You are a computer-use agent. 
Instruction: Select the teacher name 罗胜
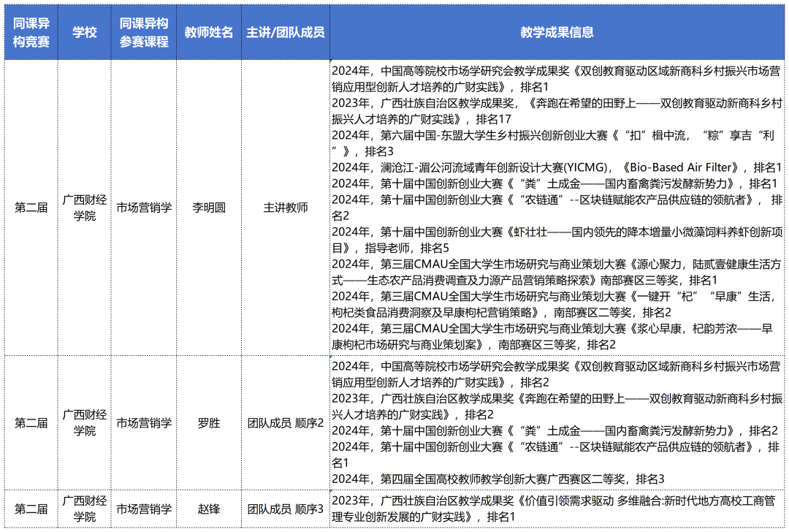[x=209, y=423]
